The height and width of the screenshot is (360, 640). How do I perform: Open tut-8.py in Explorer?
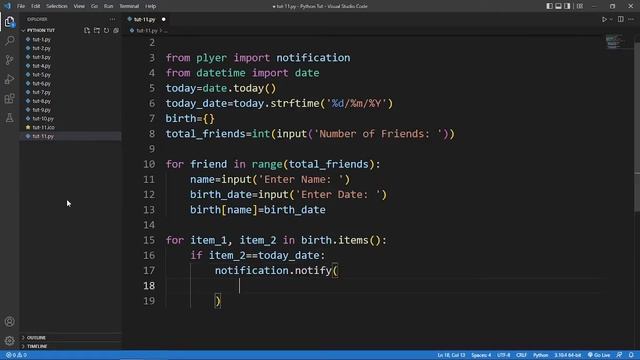pyautogui.click(x=41, y=101)
